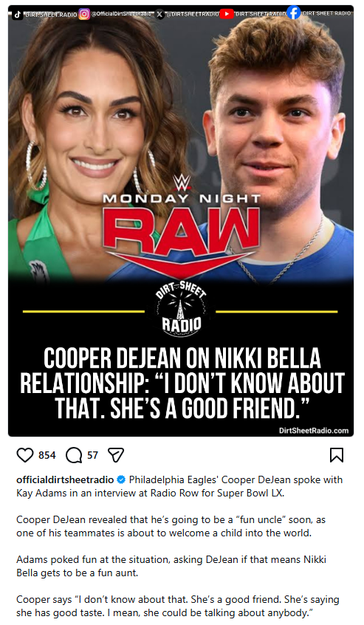Click the 854 likes count
This screenshot has height=625, width=364.
click(x=47, y=455)
